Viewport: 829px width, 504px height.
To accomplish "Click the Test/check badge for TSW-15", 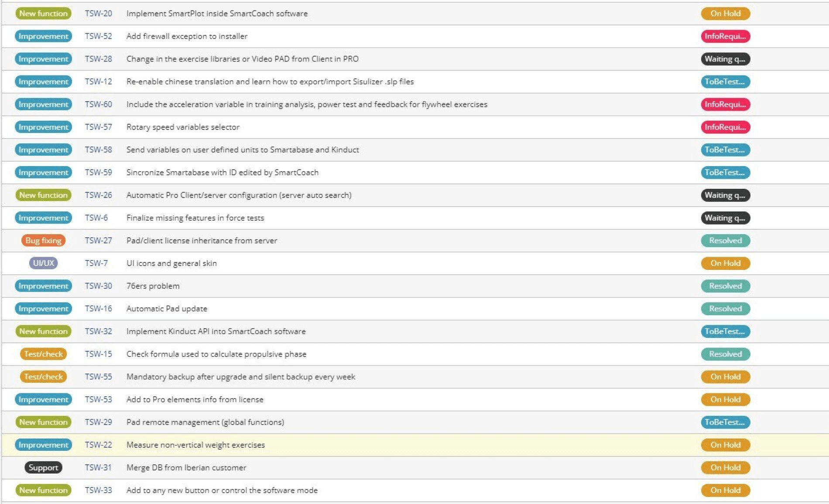I will [43, 354].
